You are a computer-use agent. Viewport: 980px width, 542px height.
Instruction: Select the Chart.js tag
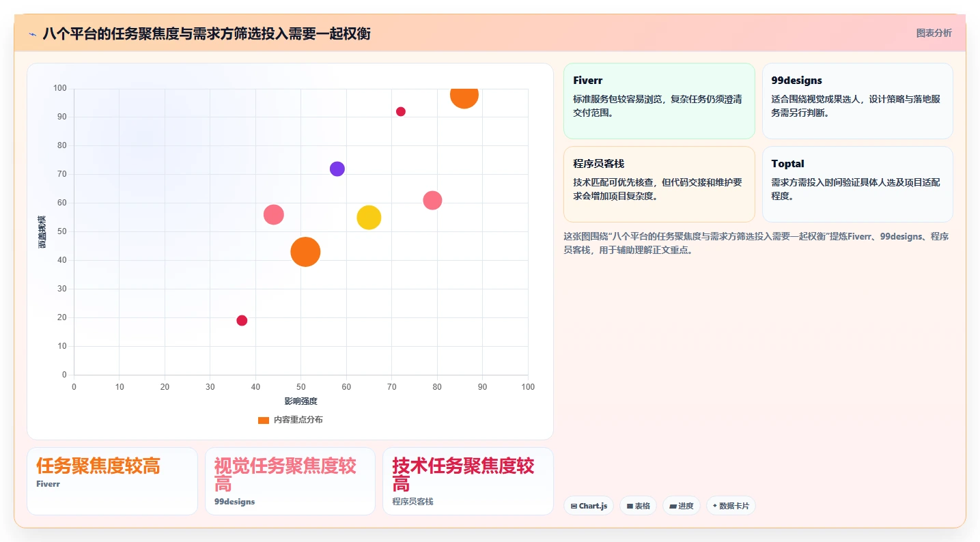tap(589, 506)
